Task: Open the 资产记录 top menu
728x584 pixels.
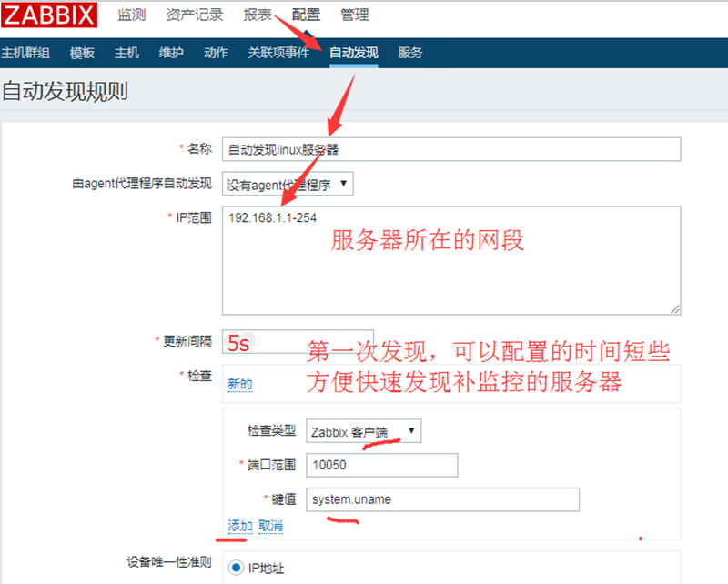Action: [x=195, y=15]
